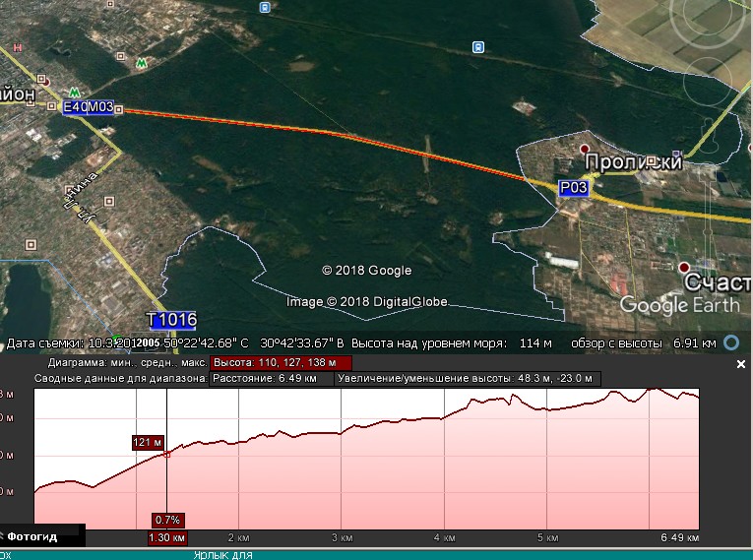Click the Счастливое red placemark dot
This screenshot has height=560, width=753.
click(684, 268)
